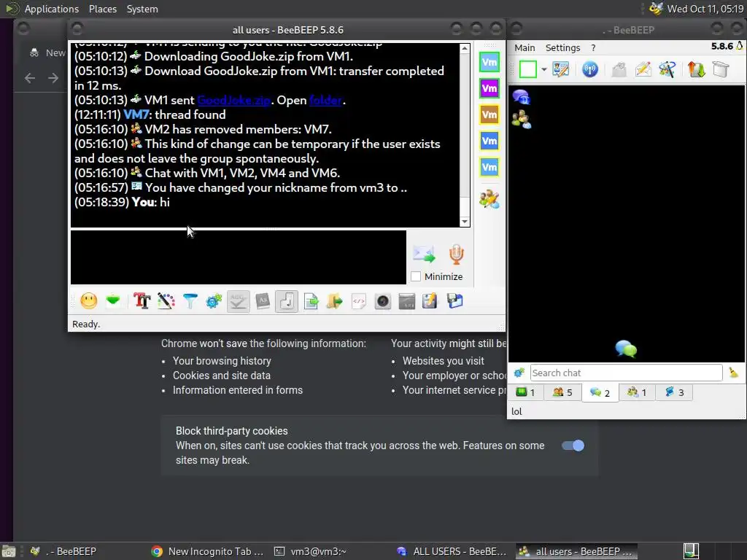This screenshot has height=560, width=747.
Task: Open the Applications menu in top panel
Action: click(x=52, y=9)
